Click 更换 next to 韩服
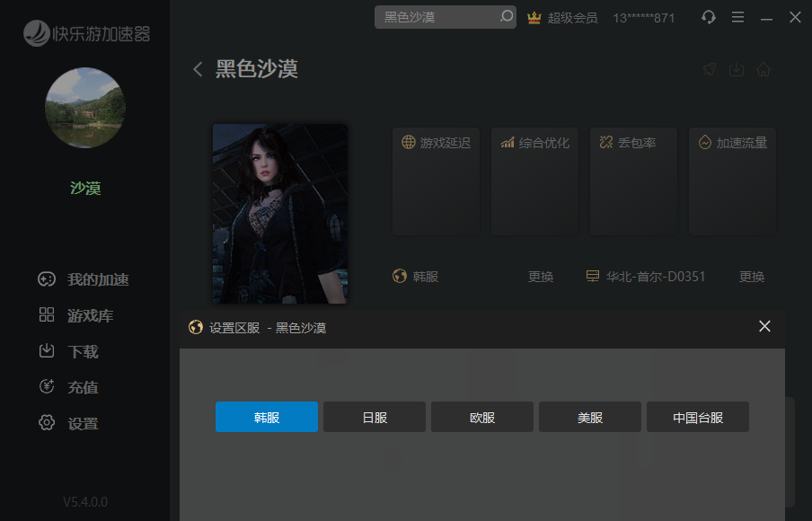Screen dimensions: 812x521 coord(541,277)
